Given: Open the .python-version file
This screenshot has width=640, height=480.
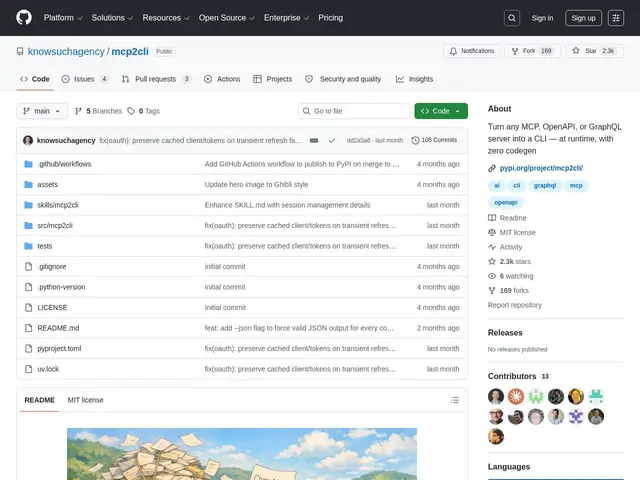Looking at the screenshot, I should coord(61,287).
